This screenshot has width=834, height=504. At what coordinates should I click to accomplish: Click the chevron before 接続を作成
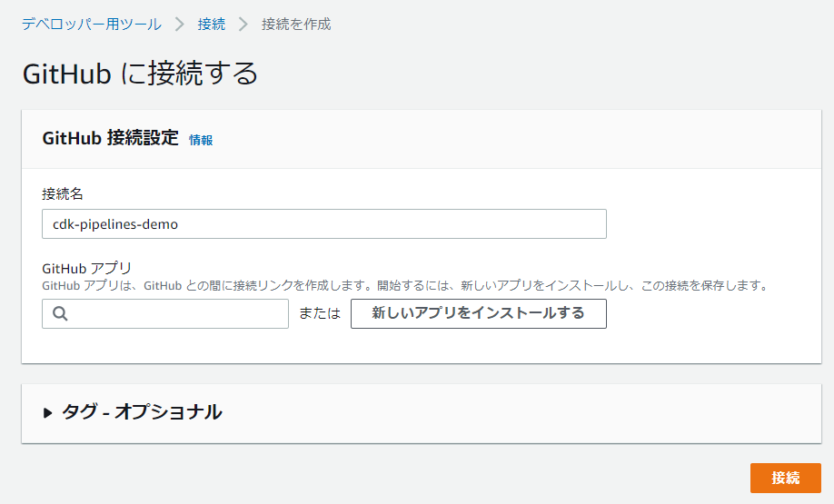[x=243, y=24]
